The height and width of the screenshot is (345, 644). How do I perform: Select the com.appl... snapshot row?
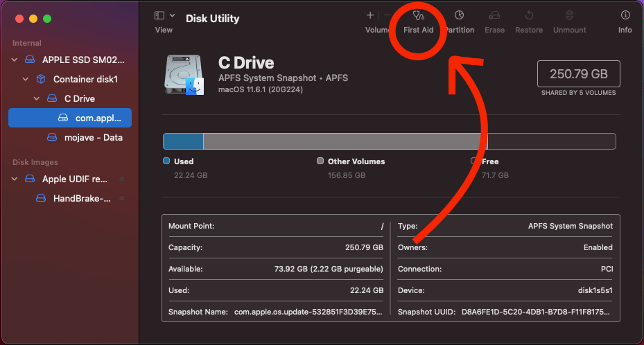pos(70,118)
